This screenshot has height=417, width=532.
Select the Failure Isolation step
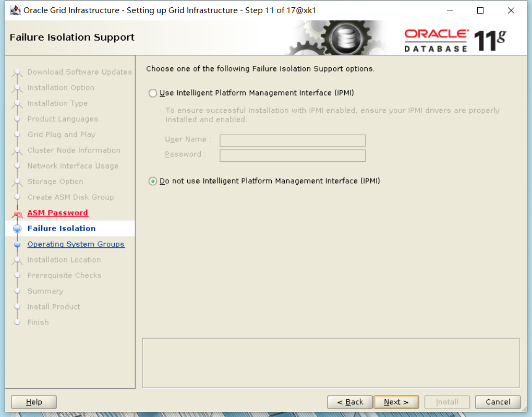(62, 229)
